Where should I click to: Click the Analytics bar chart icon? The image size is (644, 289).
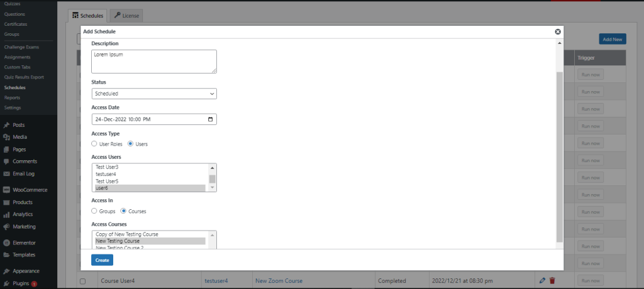click(6, 214)
